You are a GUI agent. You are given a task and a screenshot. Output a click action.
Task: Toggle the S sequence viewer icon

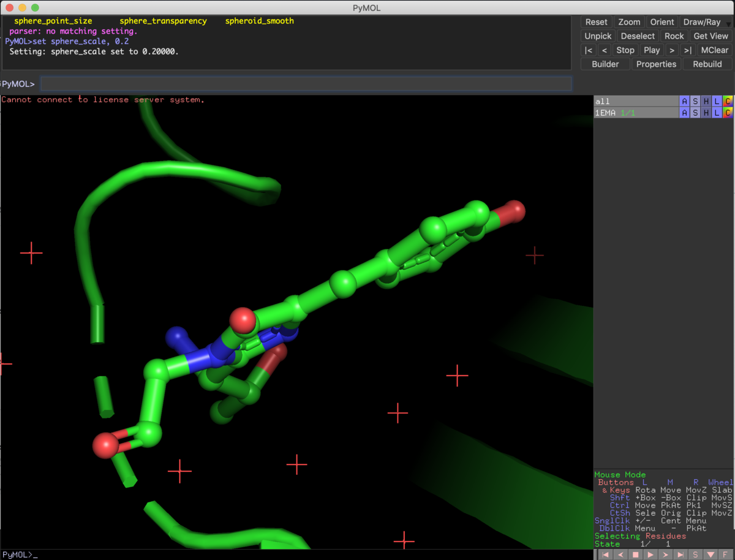pos(696,554)
